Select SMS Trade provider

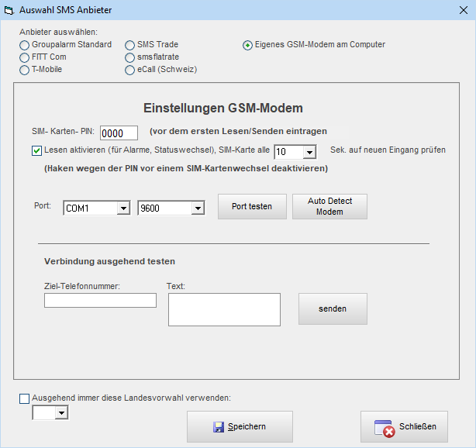[x=131, y=45]
